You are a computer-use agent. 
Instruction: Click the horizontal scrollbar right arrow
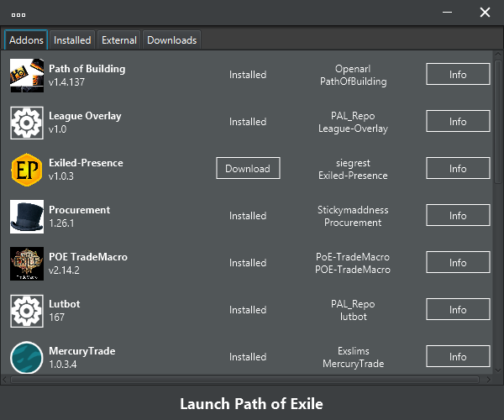488,380
